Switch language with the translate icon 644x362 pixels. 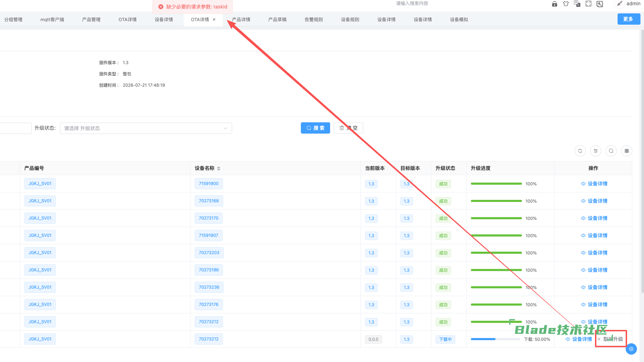pos(577,4)
